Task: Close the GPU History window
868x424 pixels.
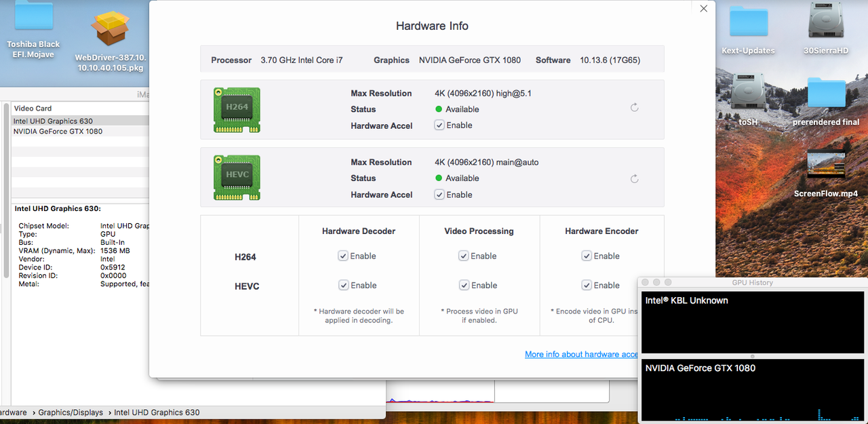Action: click(645, 282)
